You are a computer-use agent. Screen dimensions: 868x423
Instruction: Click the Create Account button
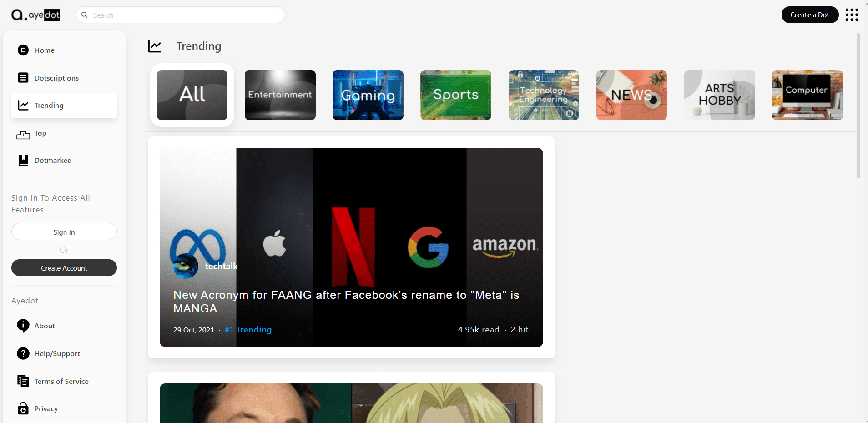(64, 268)
